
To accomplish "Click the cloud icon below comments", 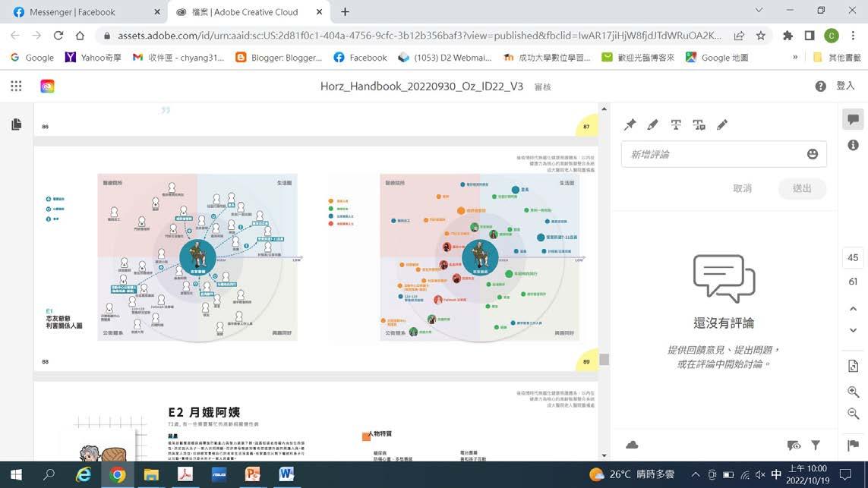I will coord(632,445).
